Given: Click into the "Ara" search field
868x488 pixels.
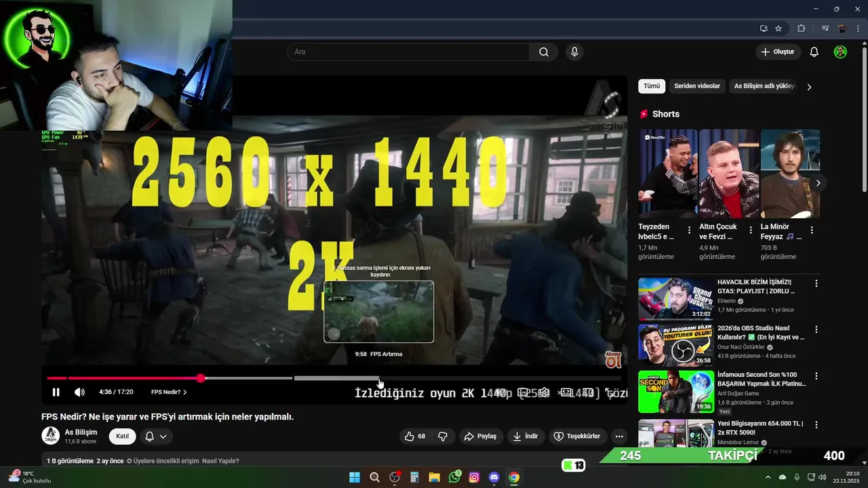Looking at the screenshot, I should point(408,52).
